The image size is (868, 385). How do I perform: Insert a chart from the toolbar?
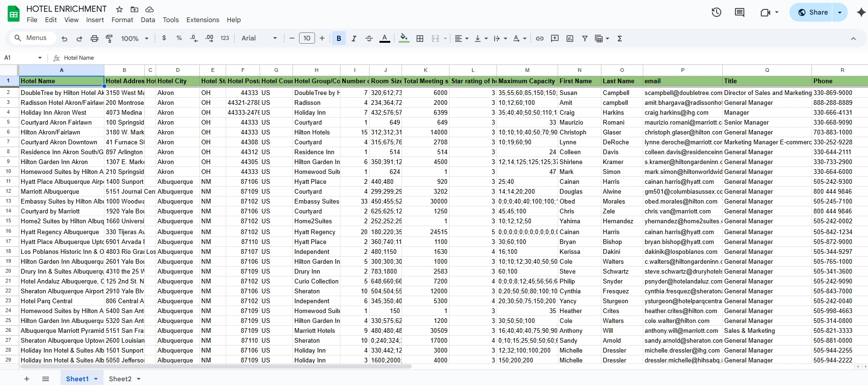tap(570, 39)
